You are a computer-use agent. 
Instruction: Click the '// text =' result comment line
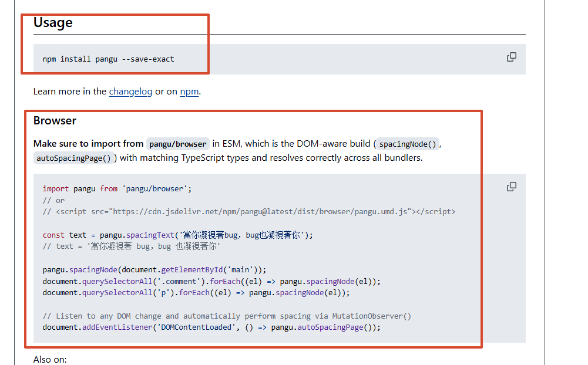[131, 246]
